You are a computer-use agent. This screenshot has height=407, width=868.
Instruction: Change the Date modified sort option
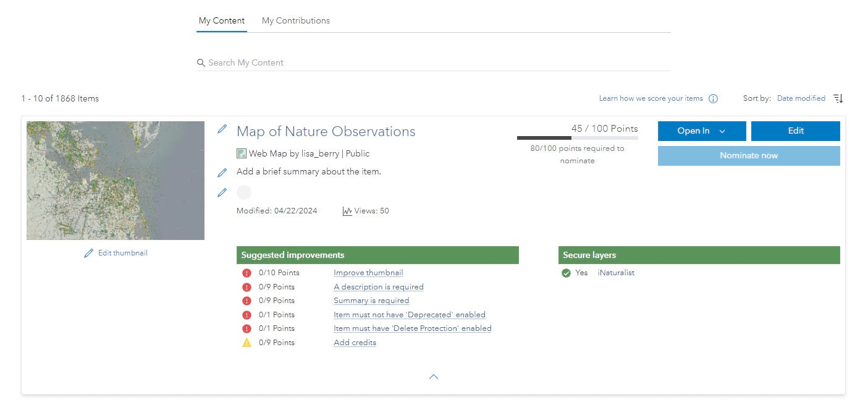[x=801, y=98]
